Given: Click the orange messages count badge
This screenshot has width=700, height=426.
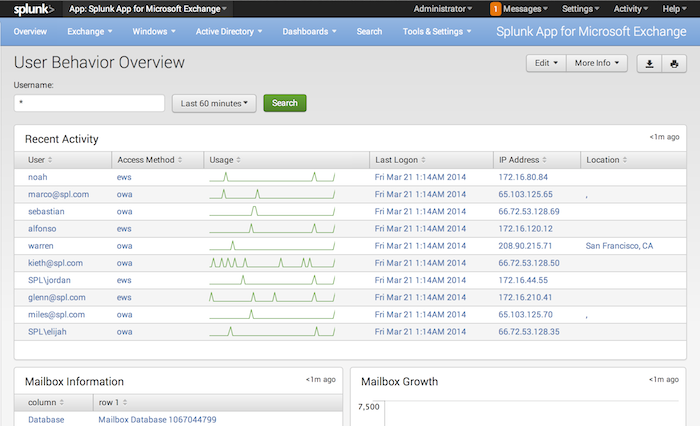Looking at the screenshot, I should (x=495, y=9).
